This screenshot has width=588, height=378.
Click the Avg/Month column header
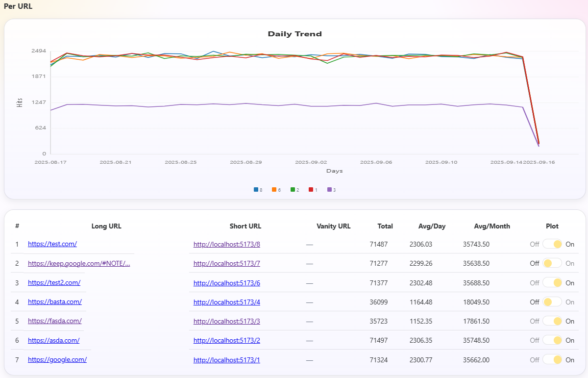pyautogui.click(x=492, y=226)
